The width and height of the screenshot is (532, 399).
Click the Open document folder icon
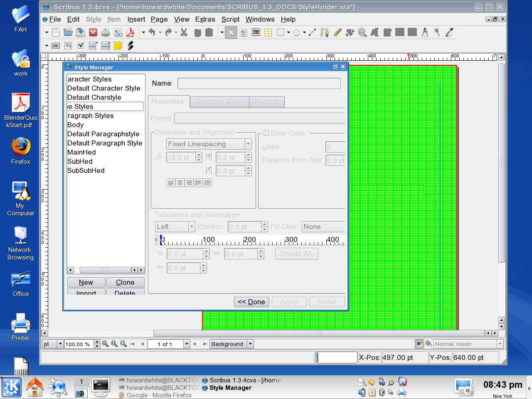pos(68,32)
